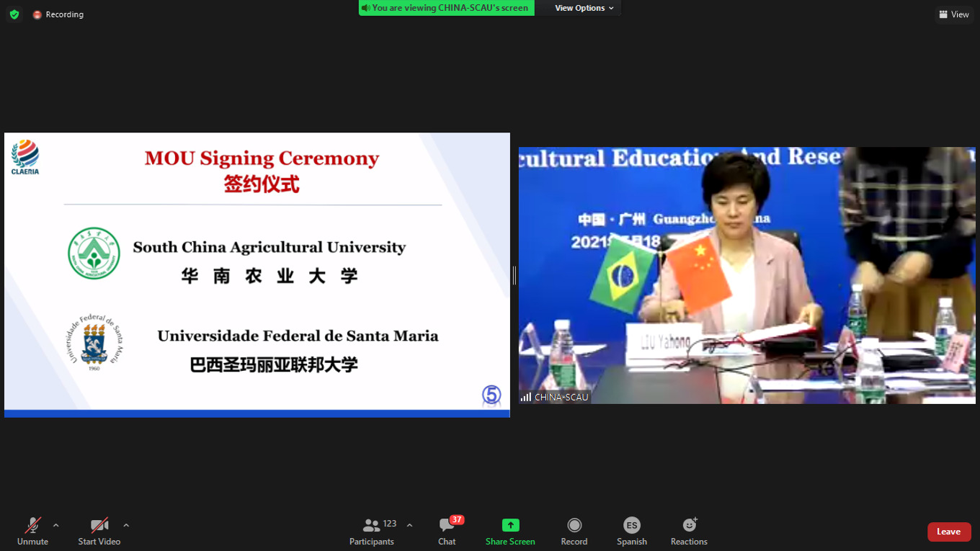This screenshot has height=551, width=980.
Task: Click the green Share Screen icon
Action: (x=510, y=526)
